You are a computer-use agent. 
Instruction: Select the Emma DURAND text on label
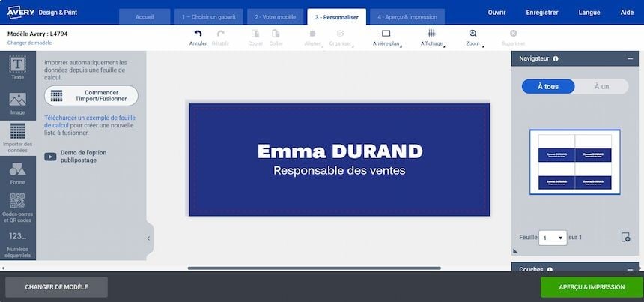pyautogui.click(x=340, y=151)
